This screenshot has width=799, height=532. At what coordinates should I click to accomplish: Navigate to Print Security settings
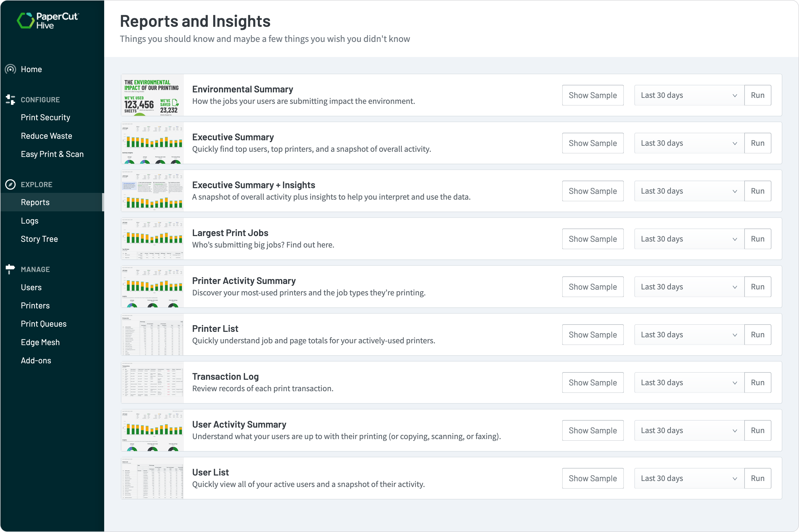point(46,117)
